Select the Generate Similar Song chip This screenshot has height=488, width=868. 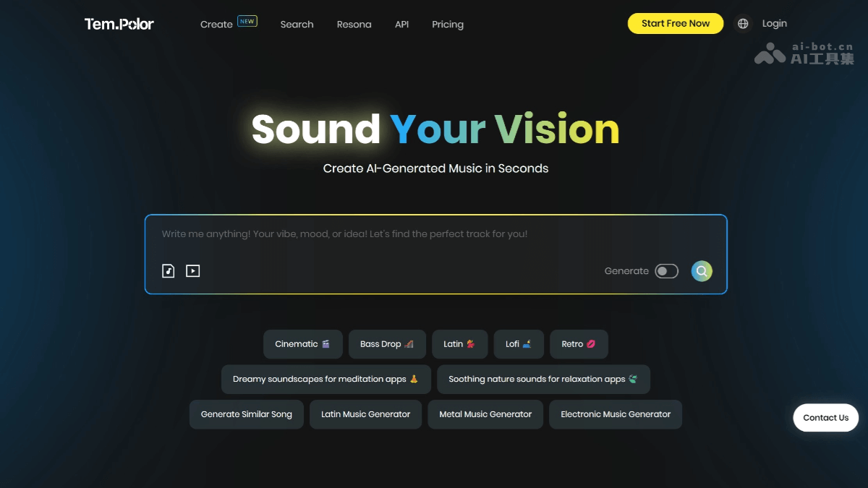(247, 414)
